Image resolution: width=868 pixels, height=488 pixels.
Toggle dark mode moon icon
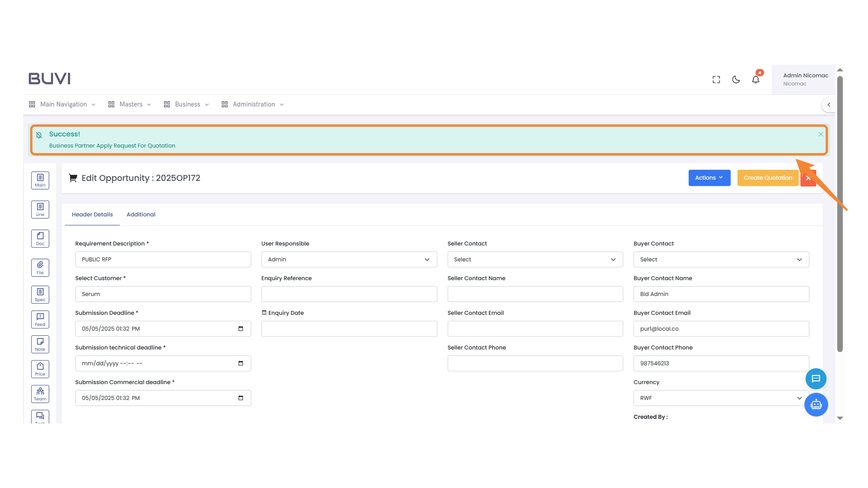[x=736, y=80]
